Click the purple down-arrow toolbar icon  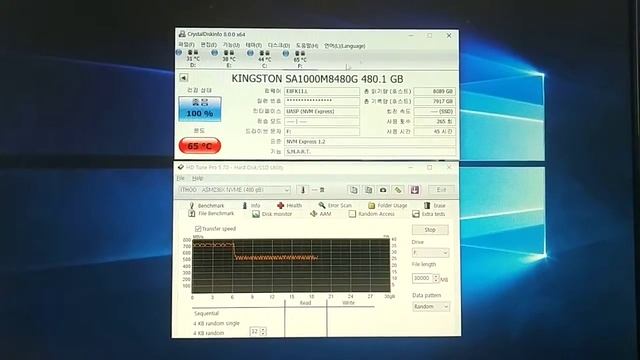414,190
